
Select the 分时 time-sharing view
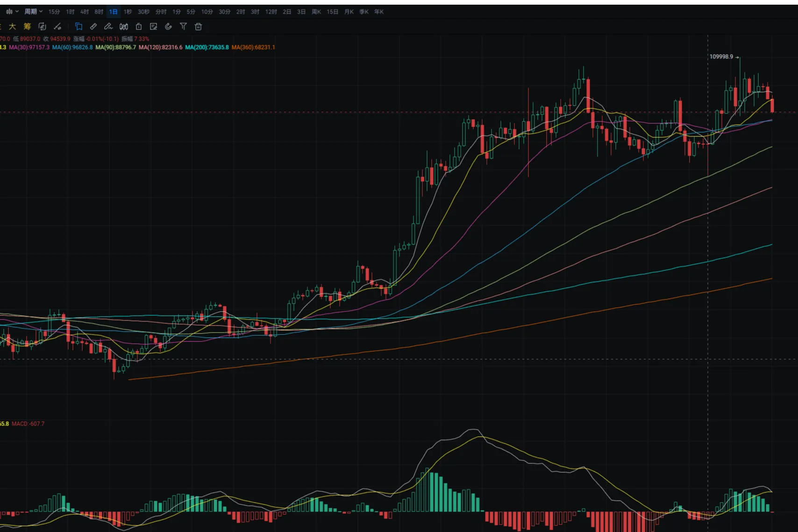tap(161, 12)
